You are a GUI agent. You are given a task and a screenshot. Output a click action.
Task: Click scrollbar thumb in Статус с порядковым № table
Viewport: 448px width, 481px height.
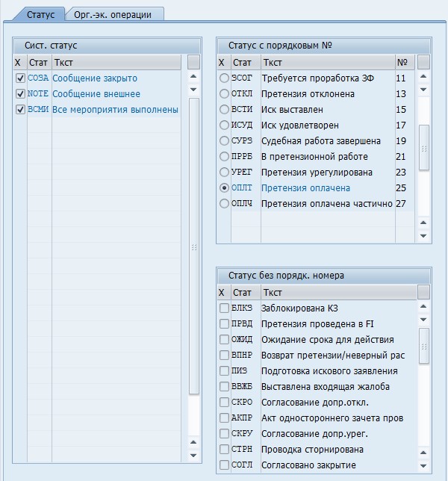[423, 149]
